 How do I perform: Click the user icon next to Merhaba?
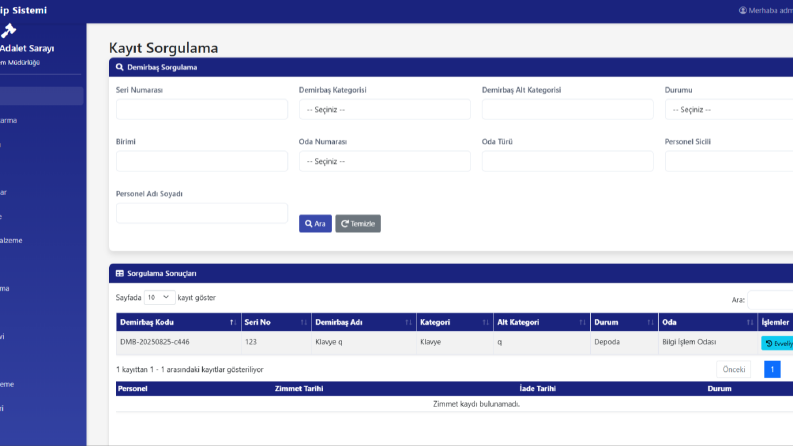coord(742,10)
